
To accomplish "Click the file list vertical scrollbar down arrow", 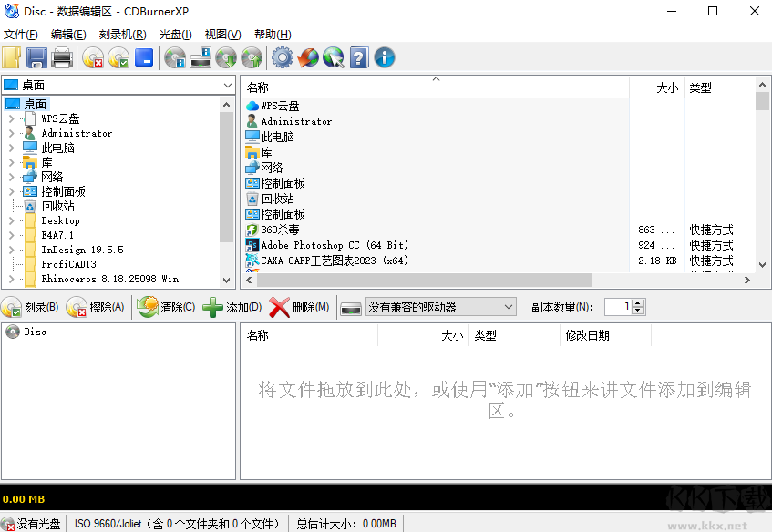I will pyautogui.click(x=762, y=265).
